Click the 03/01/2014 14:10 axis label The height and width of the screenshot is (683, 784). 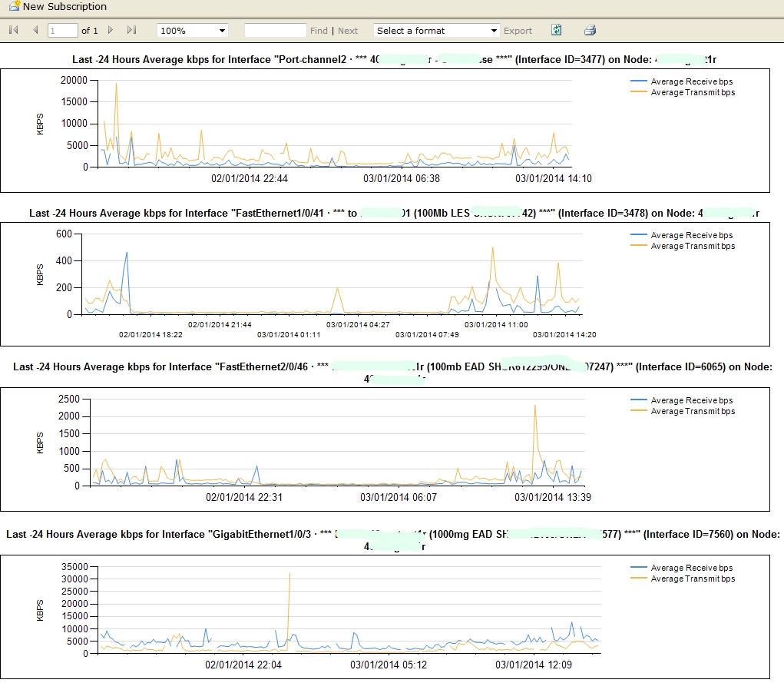554,179
